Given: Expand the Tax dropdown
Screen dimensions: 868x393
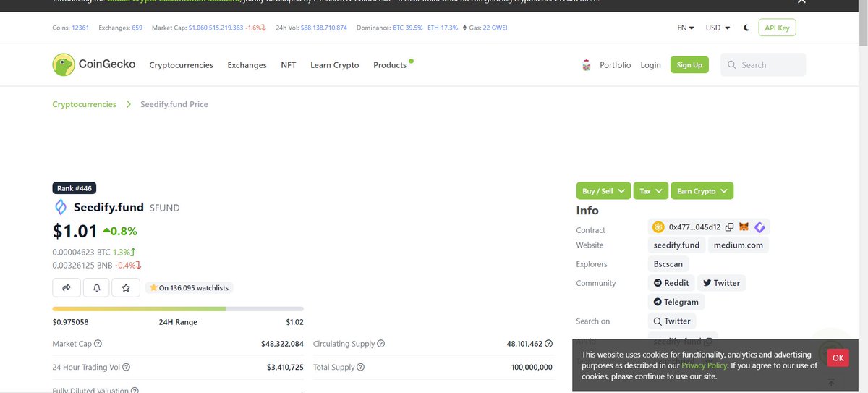Looking at the screenshot, I should [650, 191].
